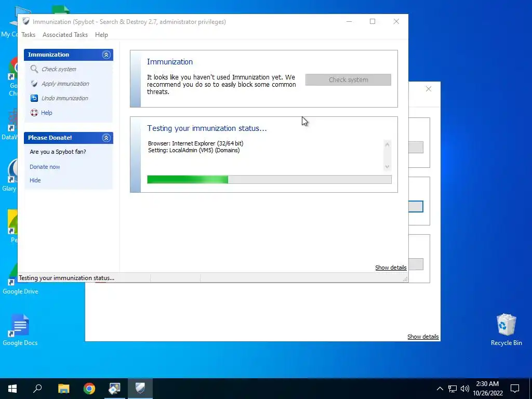This screenshot has height=399, width=532.
Task: Click the 'Setting: LocalAdmin (VM5) (Domains)' line
Action: pyautogui.click(x=194, y=150)
